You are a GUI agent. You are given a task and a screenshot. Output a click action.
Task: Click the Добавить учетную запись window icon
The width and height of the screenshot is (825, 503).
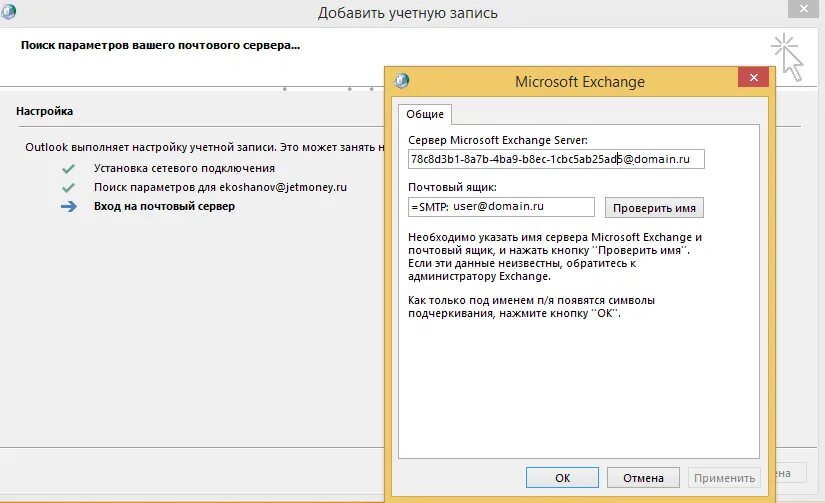pos(8,12)
